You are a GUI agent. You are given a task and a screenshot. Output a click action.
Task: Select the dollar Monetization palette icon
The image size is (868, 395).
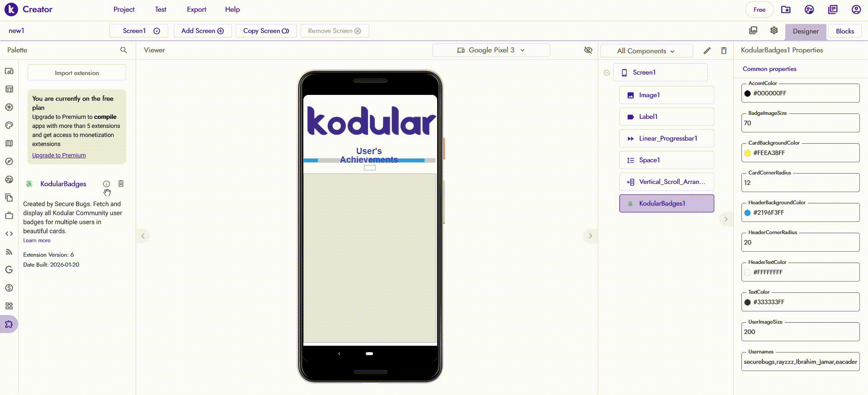tap(9, 288)
